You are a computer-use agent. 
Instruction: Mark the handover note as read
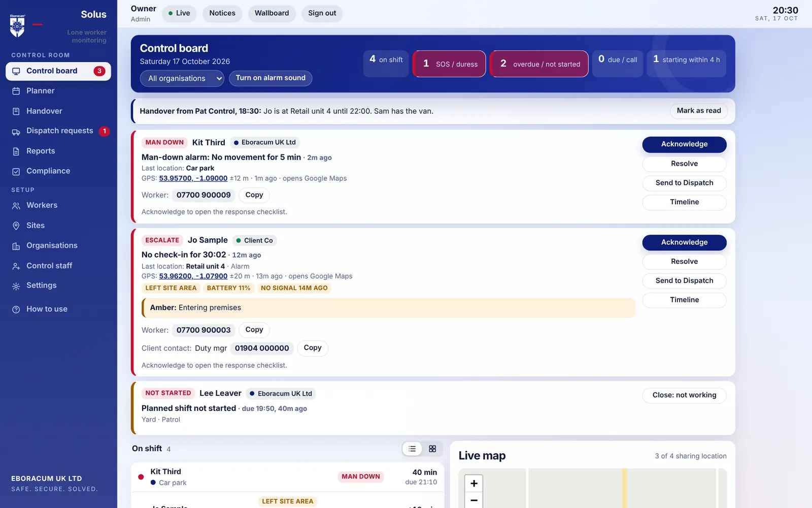(x=699, y=111)
